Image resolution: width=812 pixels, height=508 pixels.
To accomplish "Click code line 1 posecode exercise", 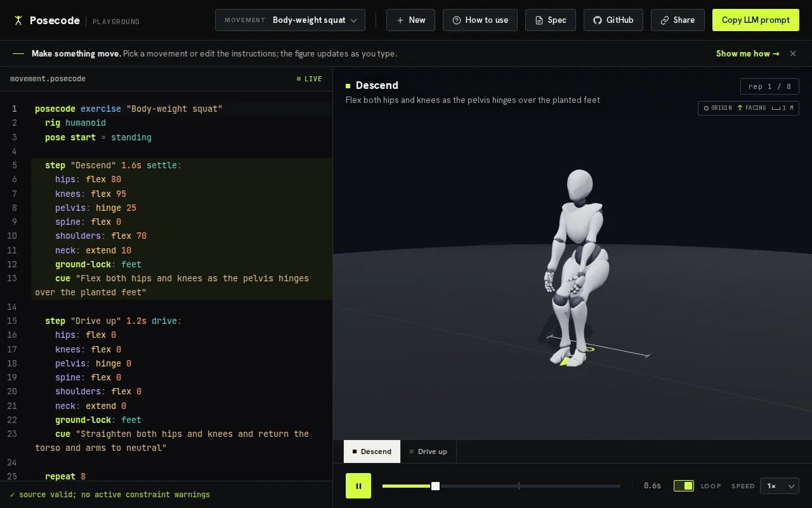I will pyautogui.click(x=129, y=109).
